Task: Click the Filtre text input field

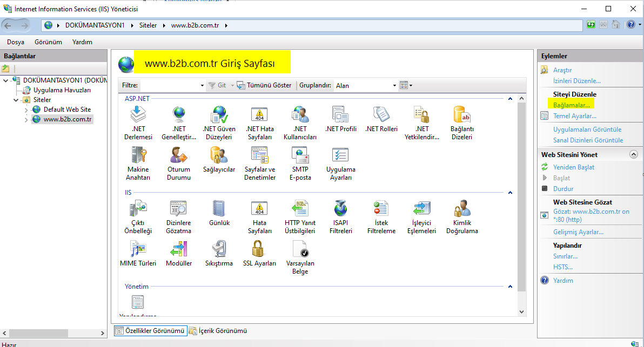Action: [x=170, y=85]
